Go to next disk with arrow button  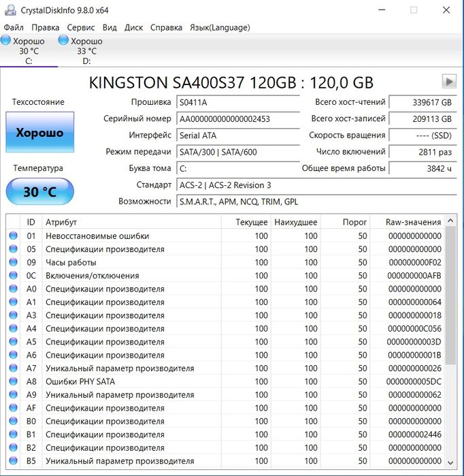point(449,81)
